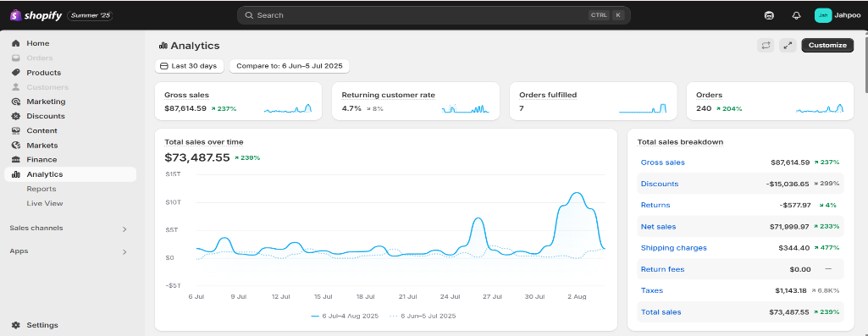868x336 pixels.
Task: Click the auto-refresh icon near Customize
Action: [766, 46]
